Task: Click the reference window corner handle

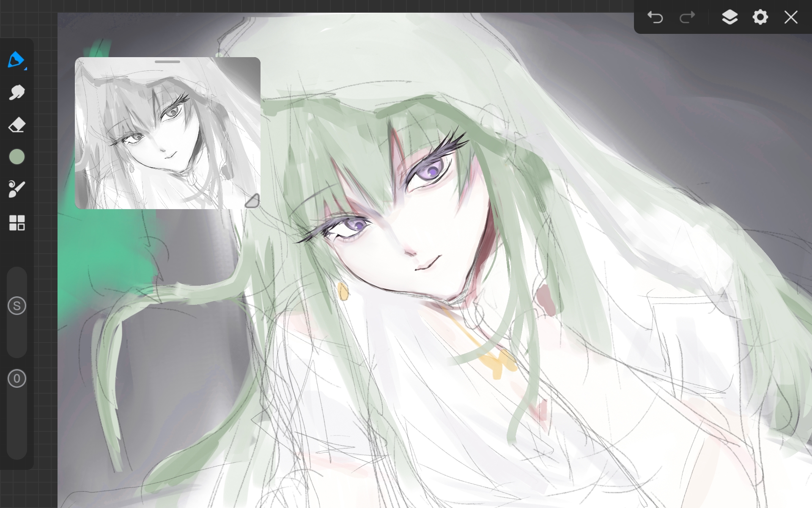Action: pyautogui.click(x=252, y=201)
